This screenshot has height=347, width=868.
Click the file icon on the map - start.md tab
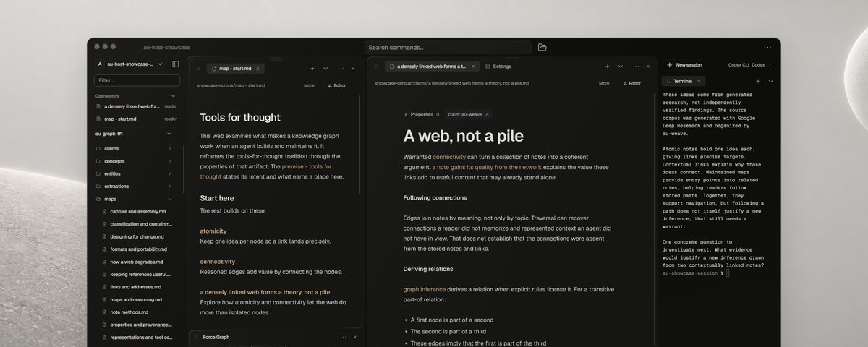(x=214, y=68)
